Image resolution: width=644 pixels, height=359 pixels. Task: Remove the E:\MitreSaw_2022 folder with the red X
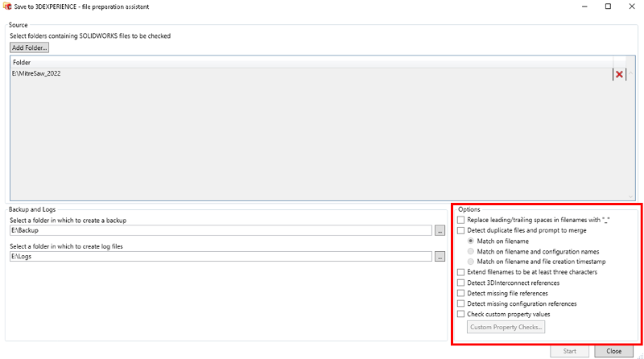click(x=619, y=74)
